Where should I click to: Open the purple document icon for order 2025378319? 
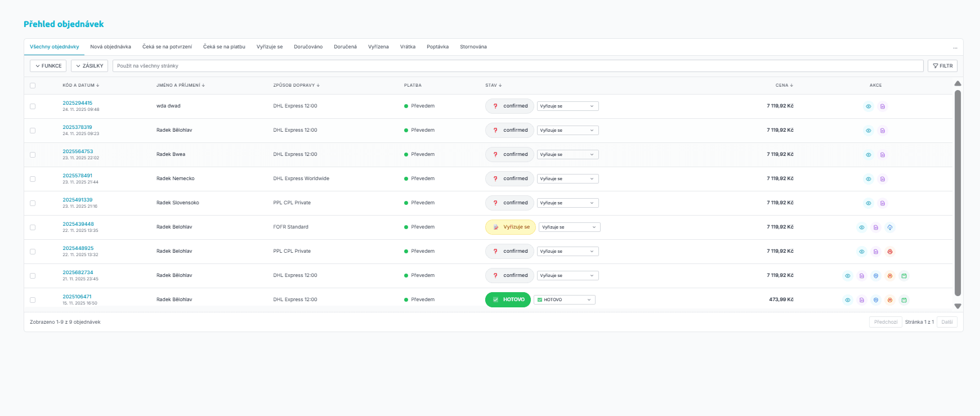(883, 131)
